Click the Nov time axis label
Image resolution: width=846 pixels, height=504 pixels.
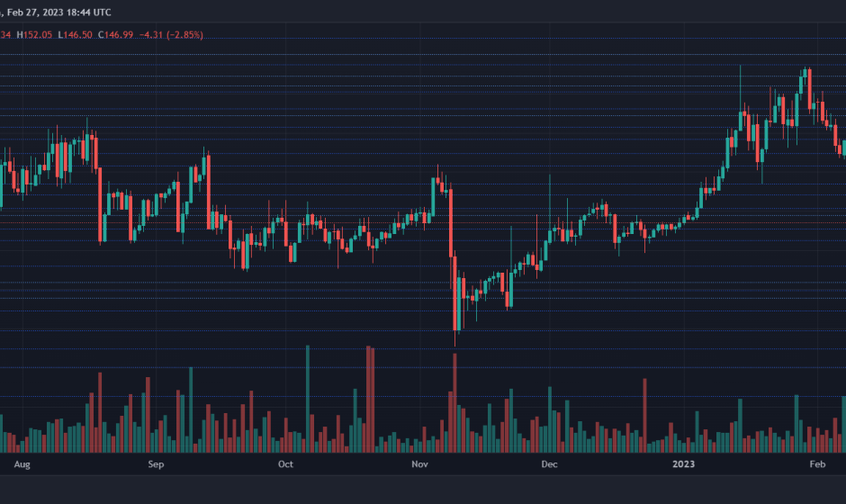click(x=419, y=464)
